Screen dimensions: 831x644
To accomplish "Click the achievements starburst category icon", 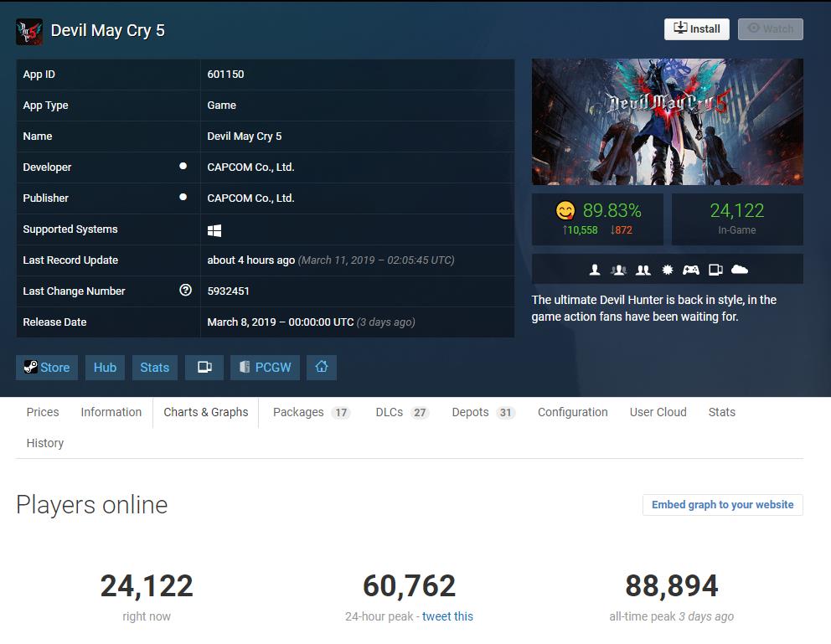I will [667, 270].
